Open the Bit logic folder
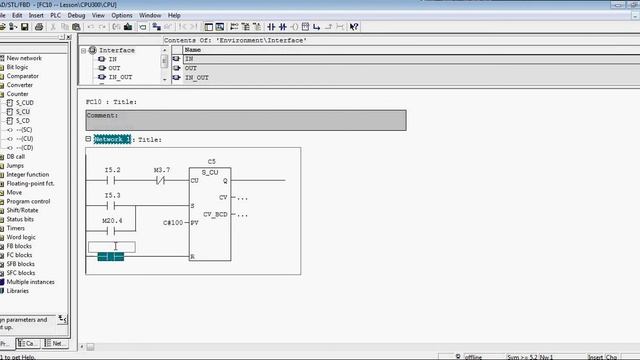Screen dimensions: 640x360 coord(17,67)
